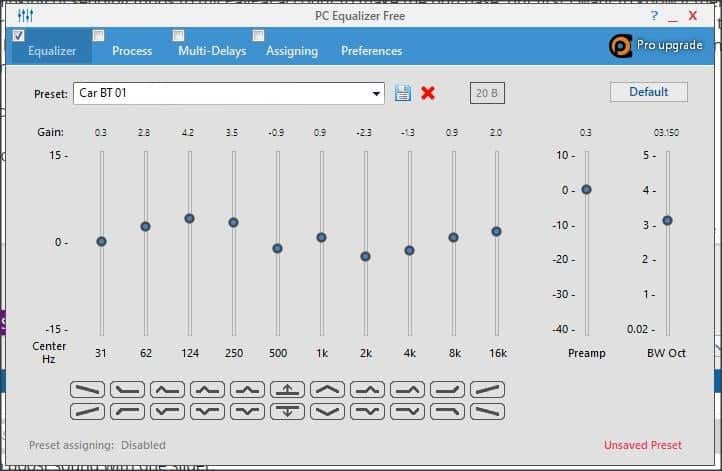Image resolution: width=722 pixels, height=471 pixels.
Task: Apply the last top-row rising slope curve
Action: [488, 390]
